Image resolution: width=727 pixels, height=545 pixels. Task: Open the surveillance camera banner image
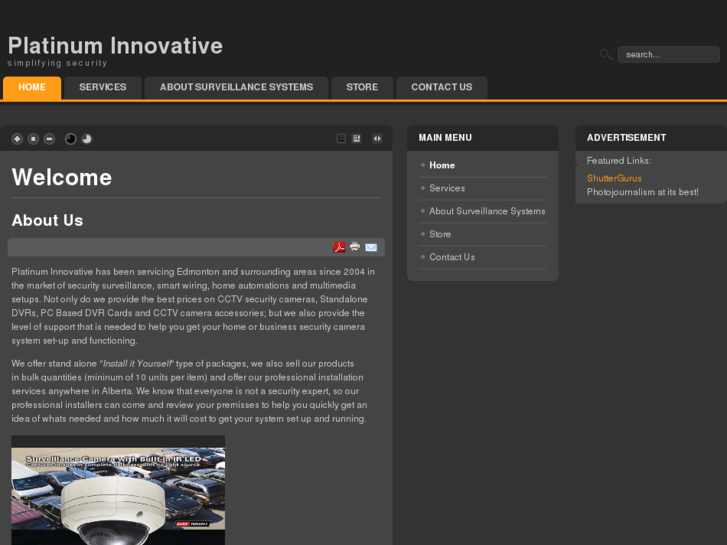pyautogui.click(x=118, y=490)
